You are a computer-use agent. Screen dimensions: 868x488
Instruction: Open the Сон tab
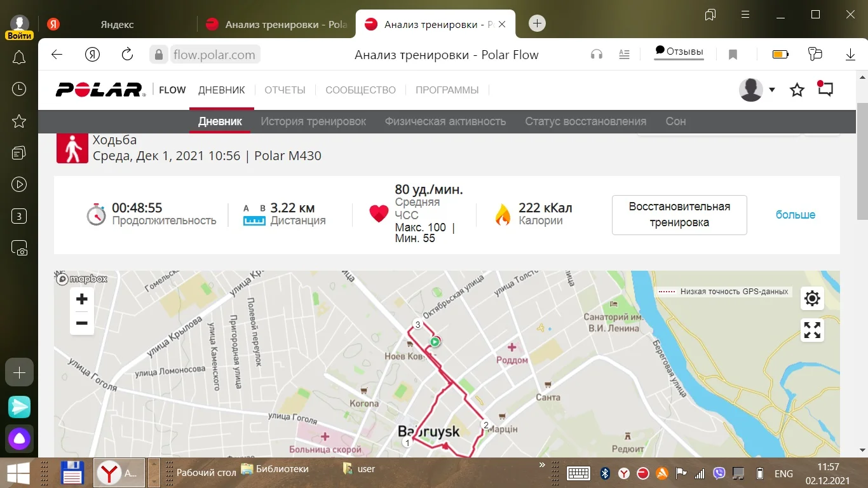coord(676,121)
